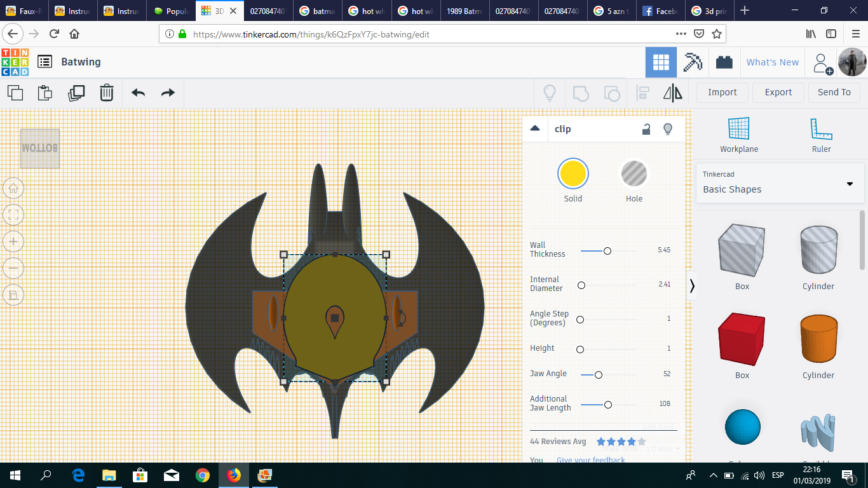The height and width of the screenshot is (488, 868).
Task: Undo the last action
Action: (x=138, y=93)
